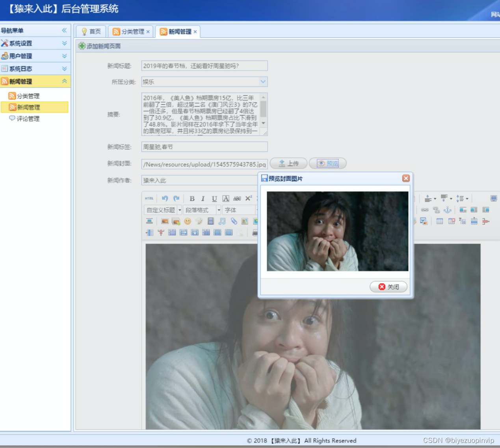Expand the 系统设置 sidebar section
The image size is (500, 448).
point(64,43)
